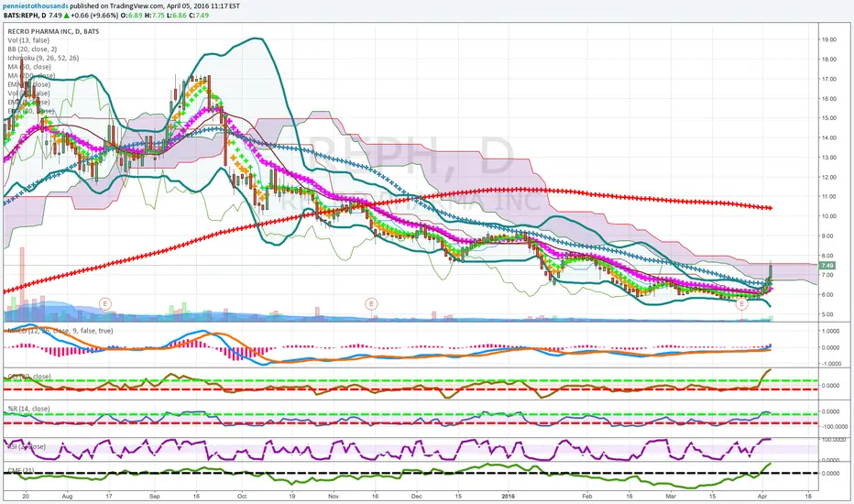854x504 pixels.
Task: Click the BATS:REPH, D symbol header
Action: [x=25, y=16]
